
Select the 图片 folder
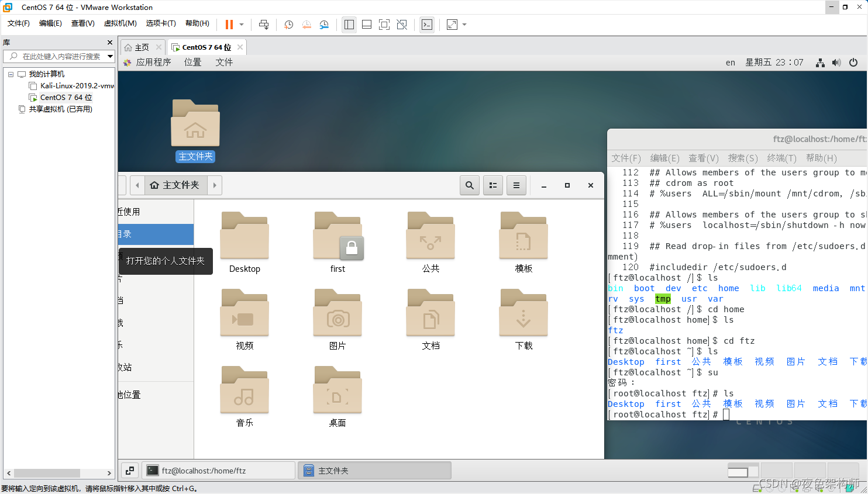point(337,320)
